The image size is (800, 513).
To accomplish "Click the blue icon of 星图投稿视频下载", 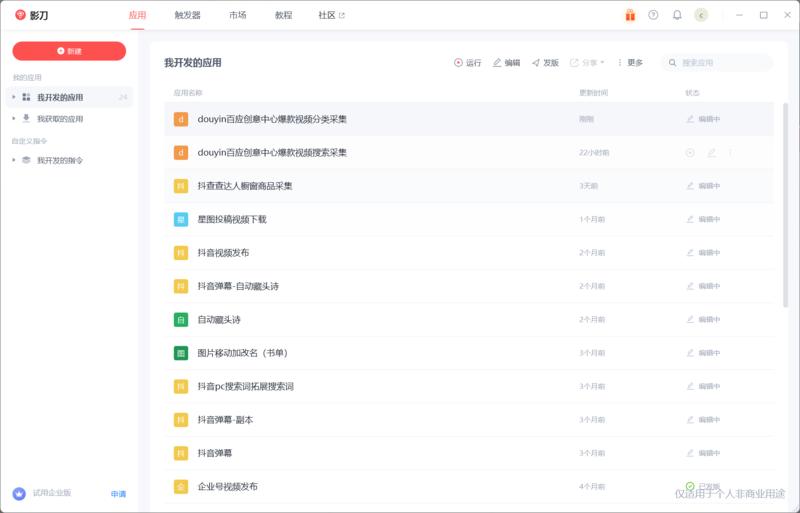I will tap(181, 219).
